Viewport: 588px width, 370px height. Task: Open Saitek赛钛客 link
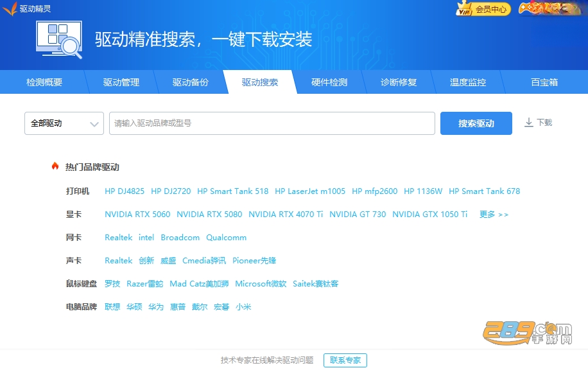coord(316,284)
